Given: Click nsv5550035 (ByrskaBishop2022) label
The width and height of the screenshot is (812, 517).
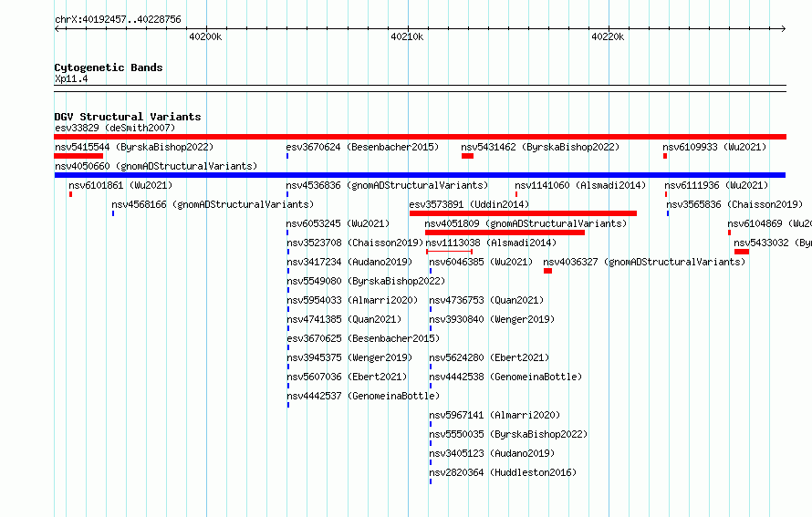Looking at the screenshot, I should (508, 434).
